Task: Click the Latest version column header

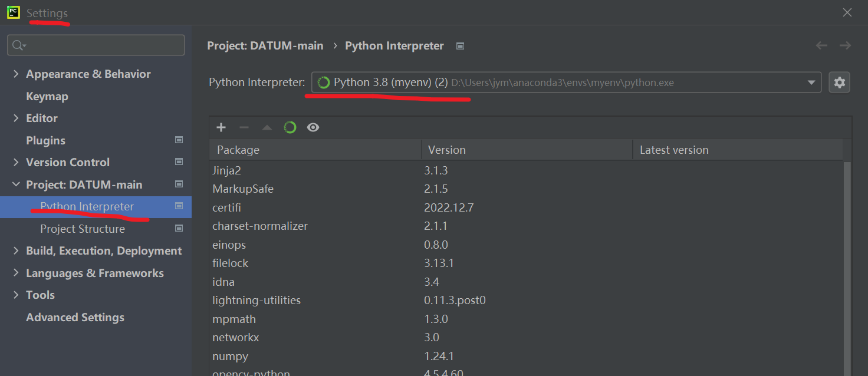Action: [738, 150]
